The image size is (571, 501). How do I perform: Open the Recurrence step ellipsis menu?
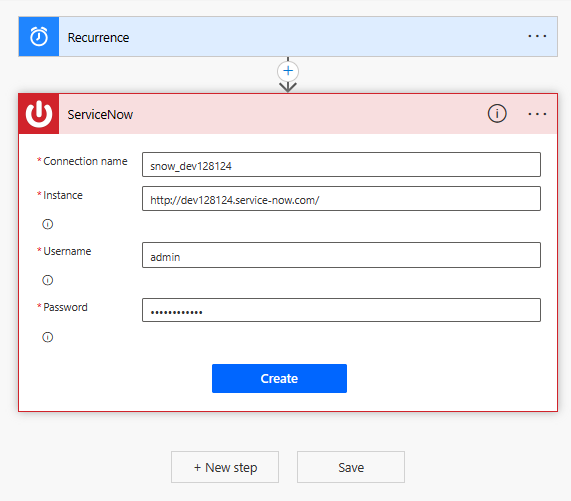point(537,36)
